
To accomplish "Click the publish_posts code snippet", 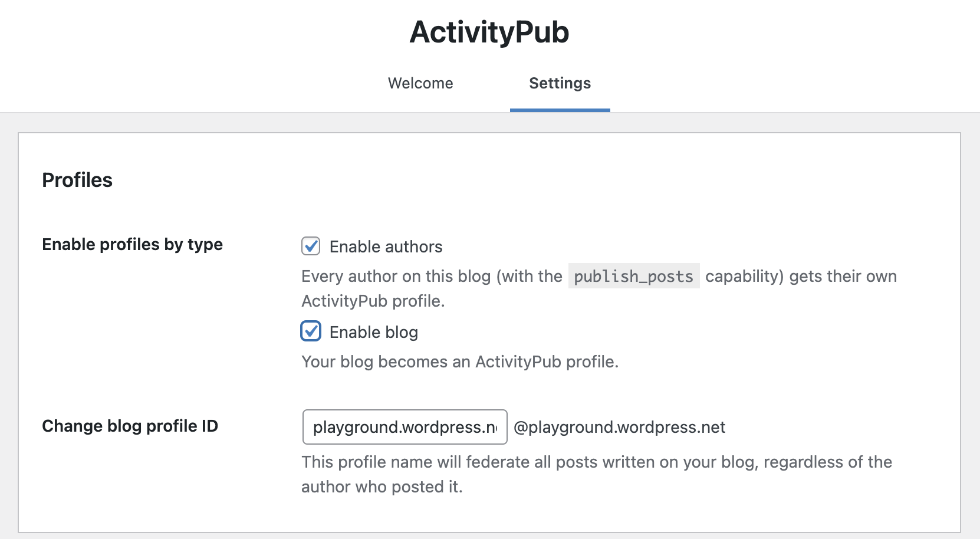I will tap(633, 276).
